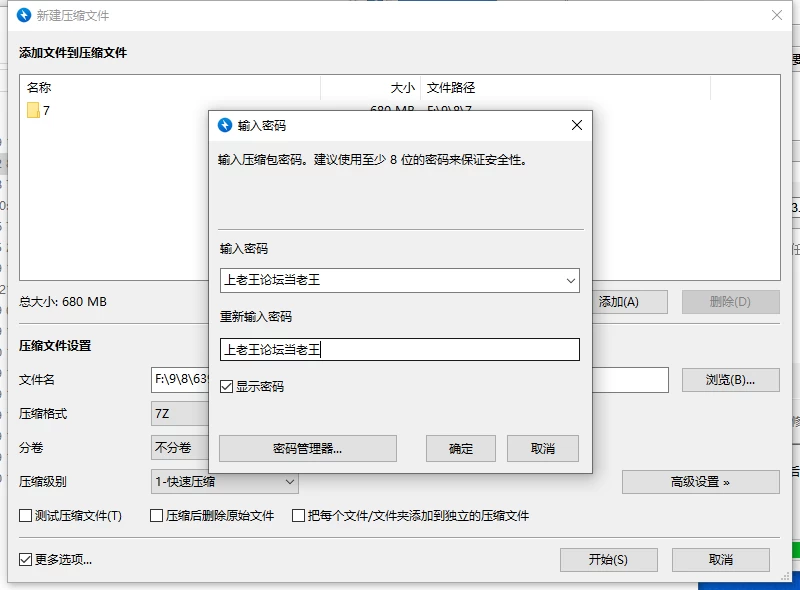Close the 输入密码 dialog with X
800x590 pixels.
coord(577,125)
